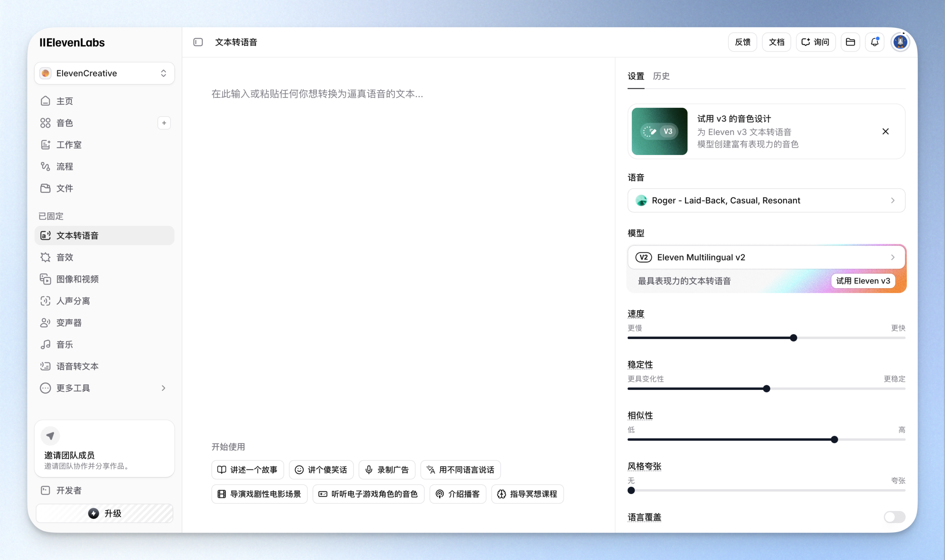Open 音效 sound effects page
The height and width of the screenshot is (560, 945).
click(104, 257)
